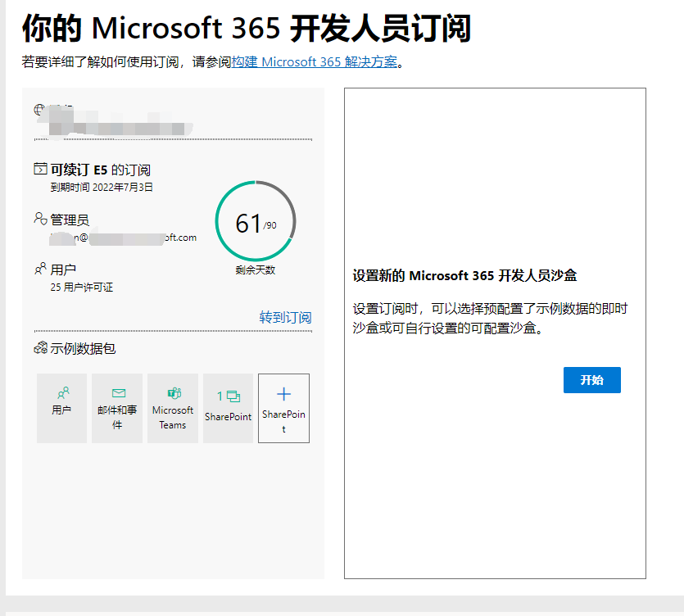Select the Microsoft Teams sample data tile

point(173,408)
